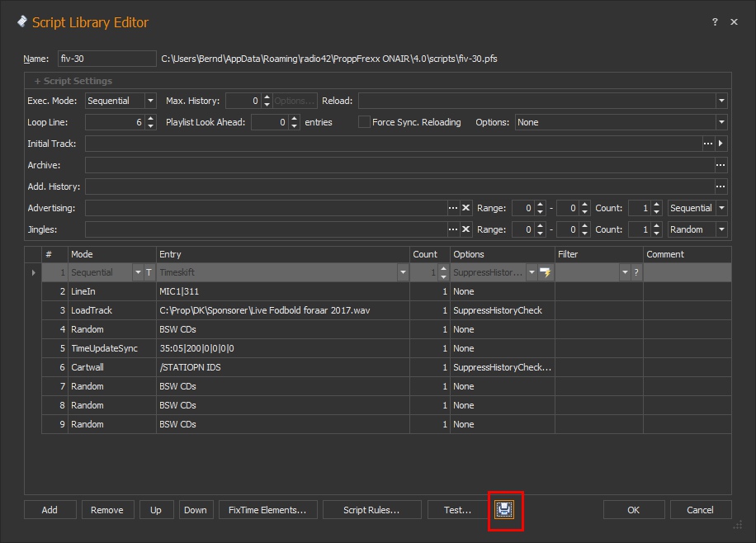The width and height of the screenshot is (756, 543).
Task: Select row 4 Random BSW CDs
Action: (386, 329)
